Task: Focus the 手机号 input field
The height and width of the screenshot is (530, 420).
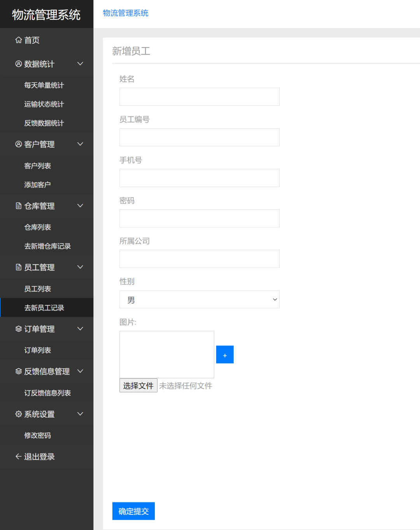Action: click(x=199, y=178)
